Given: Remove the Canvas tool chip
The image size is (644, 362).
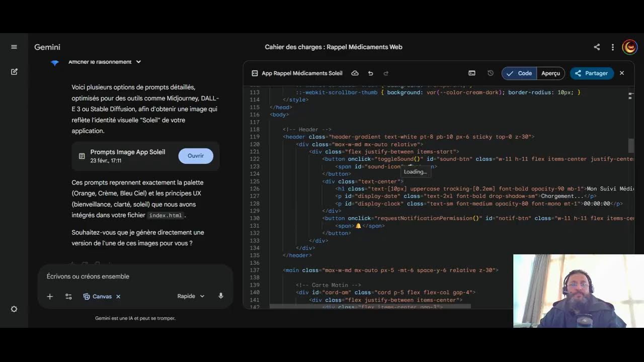Looking at the screenshot, I should point(118,296).
